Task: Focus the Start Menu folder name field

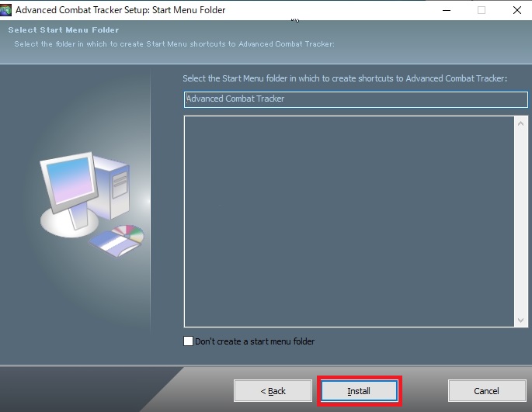Action: click(x=356, y=99)
